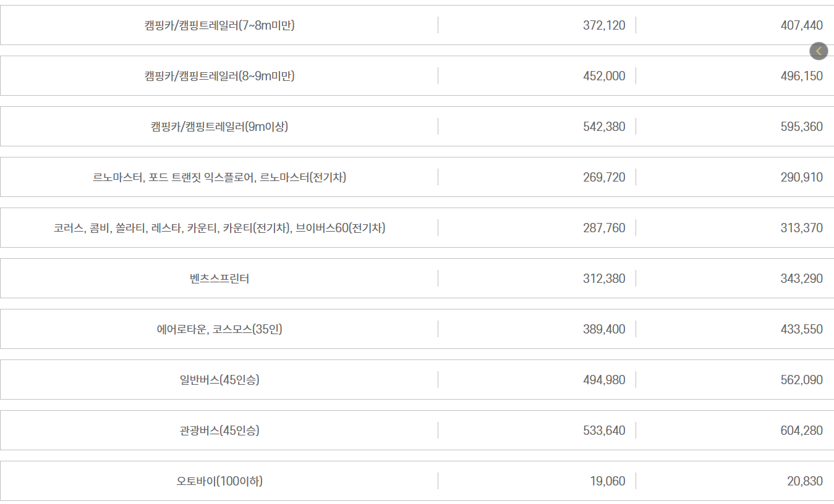This screenshot has width=834, height=504.
Task: Click the 캠핑카/캠핑트레일러(9m이상) label
Action: pyautogui.click(x=219, y=126)
